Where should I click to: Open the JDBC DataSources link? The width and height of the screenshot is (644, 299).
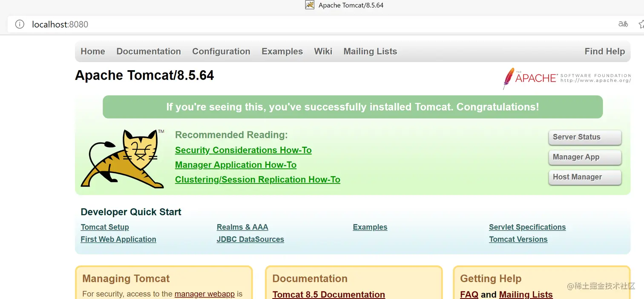click(250, 239)
